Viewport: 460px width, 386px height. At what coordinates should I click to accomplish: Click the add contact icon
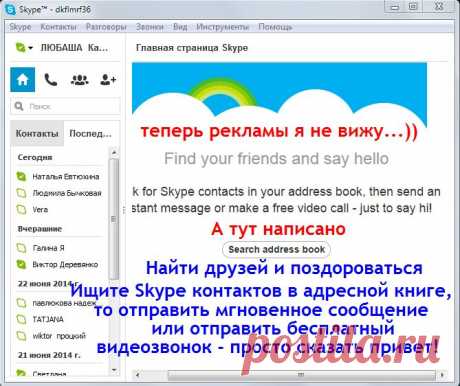point(108,80)
